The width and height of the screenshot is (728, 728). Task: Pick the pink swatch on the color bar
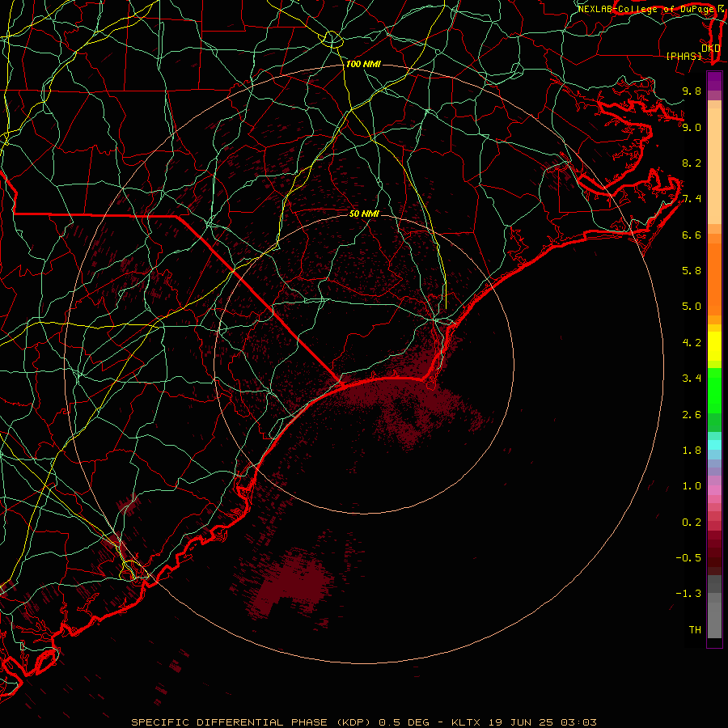pyautogui.click(x=714, y=490)
